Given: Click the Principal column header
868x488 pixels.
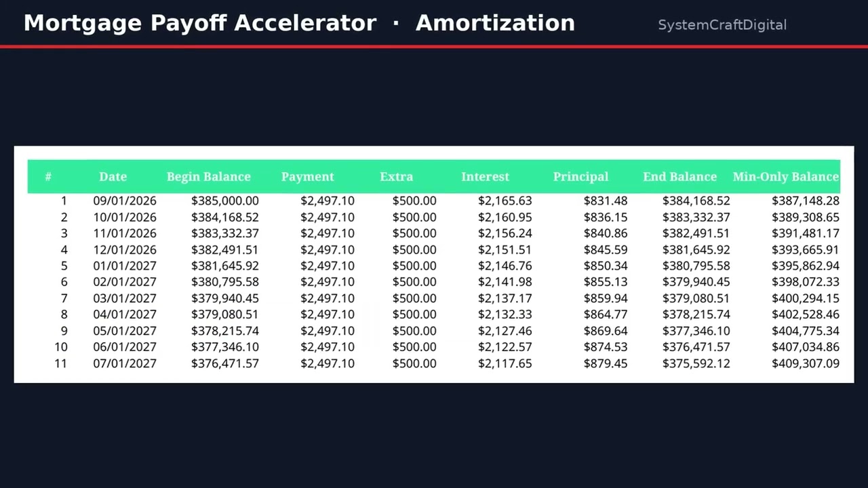Looking at the screenshot, I should [580, 177].
